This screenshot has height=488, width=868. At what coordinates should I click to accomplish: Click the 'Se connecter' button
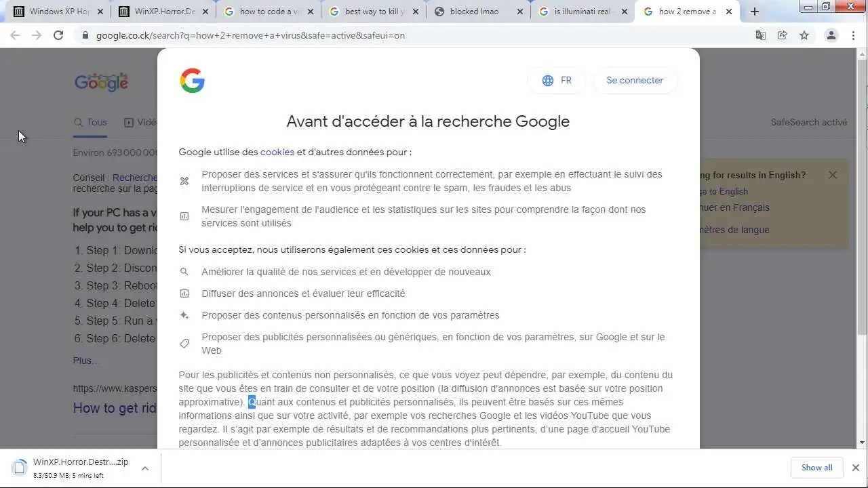click(x=635, y=80)
